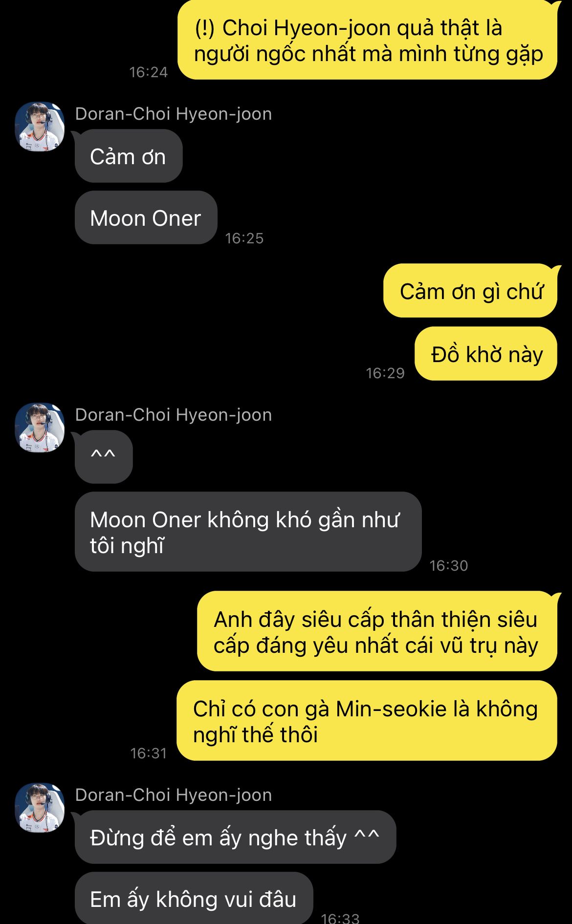This screenshot has width=572, height=924.
Task: Open first Doran-Choi Hyeon-joon profile avatar
Action: tap(40, 127)
